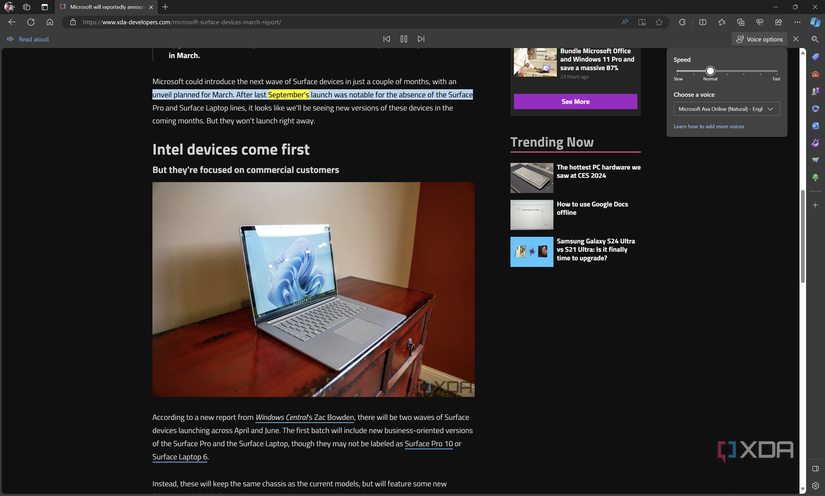Close the Read aloud toolbar
The image size is (825, 496).
point(796,39)
